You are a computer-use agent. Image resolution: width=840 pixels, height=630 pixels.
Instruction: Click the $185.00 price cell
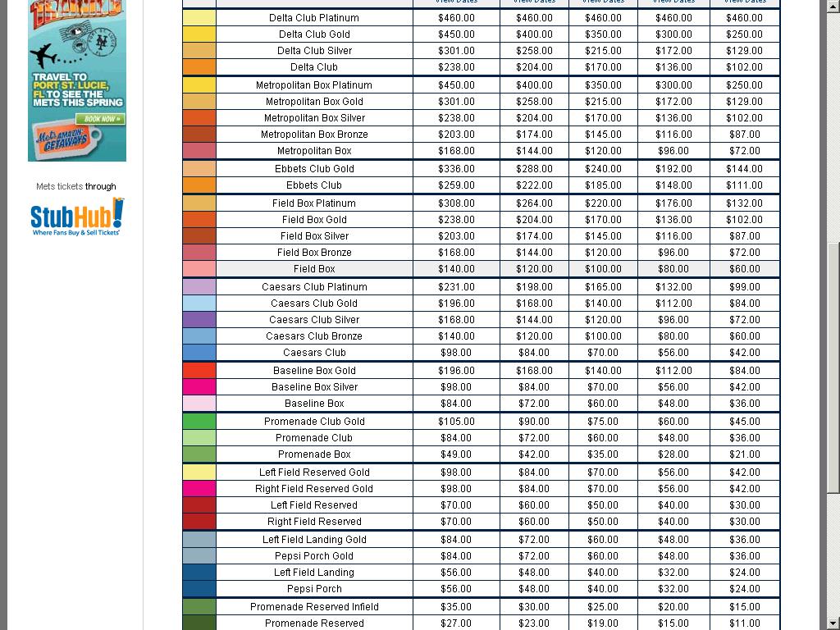(x=603, y=185)
